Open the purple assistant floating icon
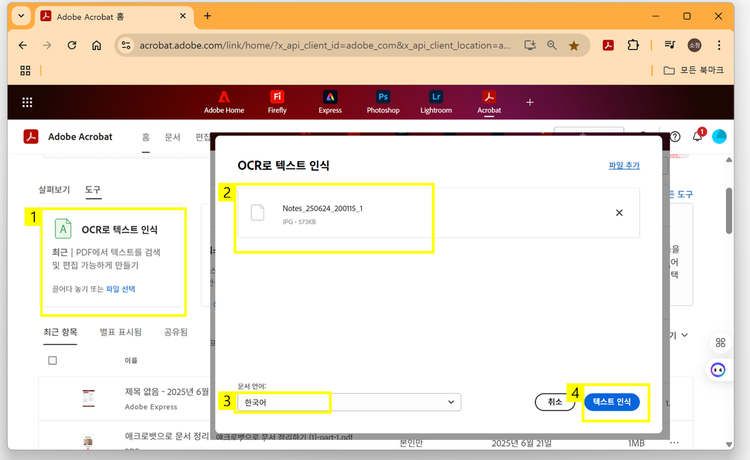 point(718,370)
